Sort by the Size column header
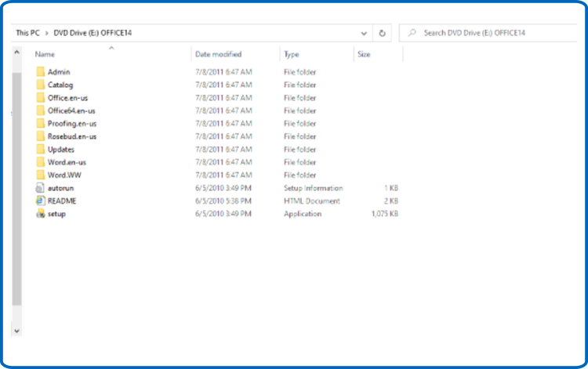The image size is (588, 369). pos(364,54)
